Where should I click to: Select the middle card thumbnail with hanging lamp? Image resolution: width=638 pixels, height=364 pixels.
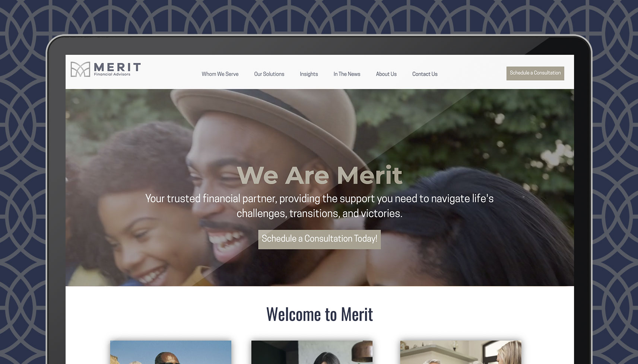[x=312, y=352]
